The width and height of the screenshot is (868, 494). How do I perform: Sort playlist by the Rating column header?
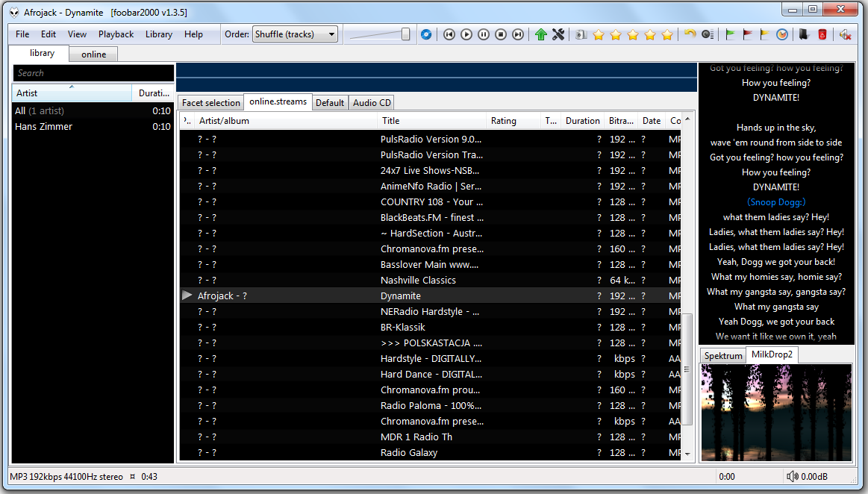pos(513,121)
